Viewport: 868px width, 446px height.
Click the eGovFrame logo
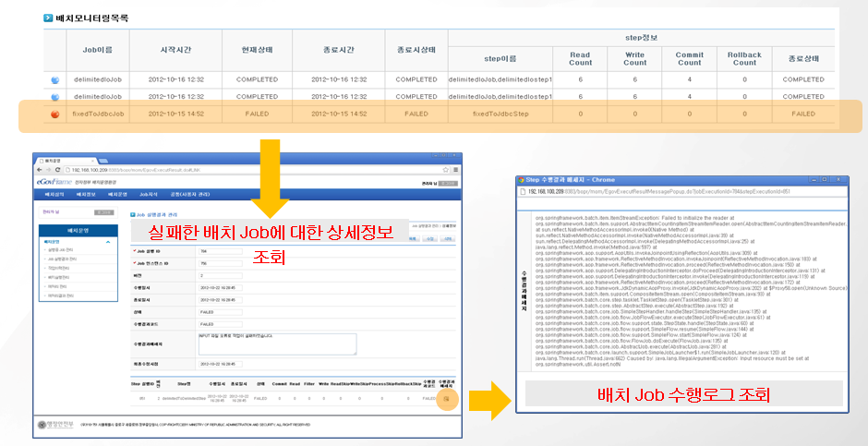53,183
